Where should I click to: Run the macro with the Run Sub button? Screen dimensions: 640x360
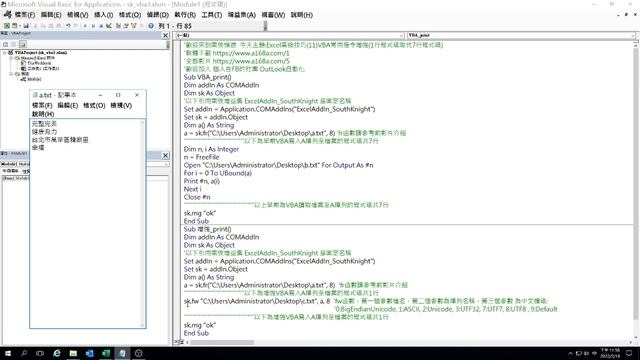click(x=85, y=26)
